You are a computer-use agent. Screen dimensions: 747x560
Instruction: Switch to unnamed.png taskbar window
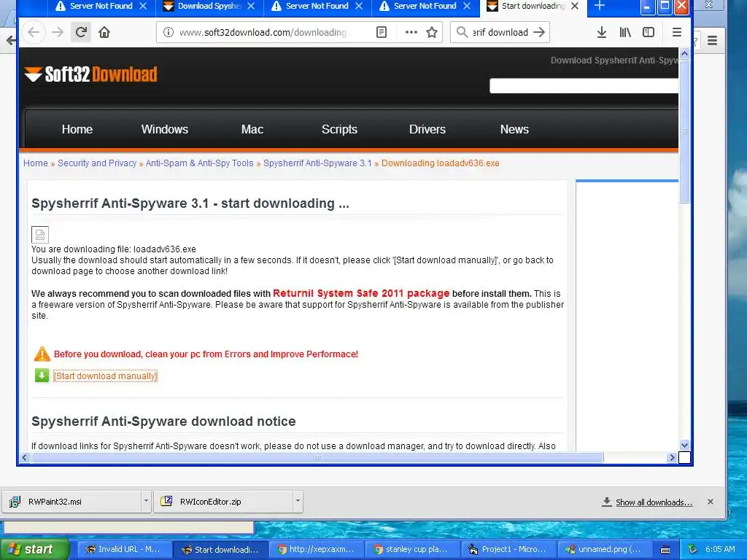point(604,549)
